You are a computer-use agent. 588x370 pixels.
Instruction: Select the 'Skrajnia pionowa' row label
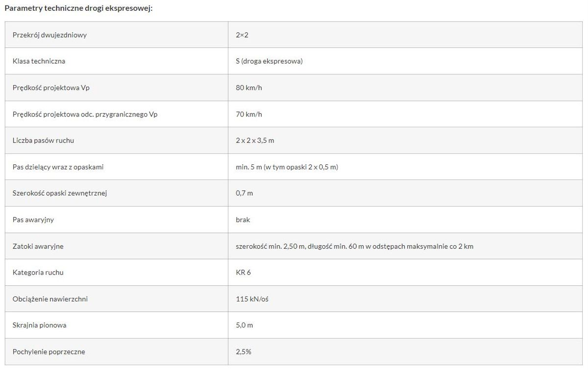(39, 325)
